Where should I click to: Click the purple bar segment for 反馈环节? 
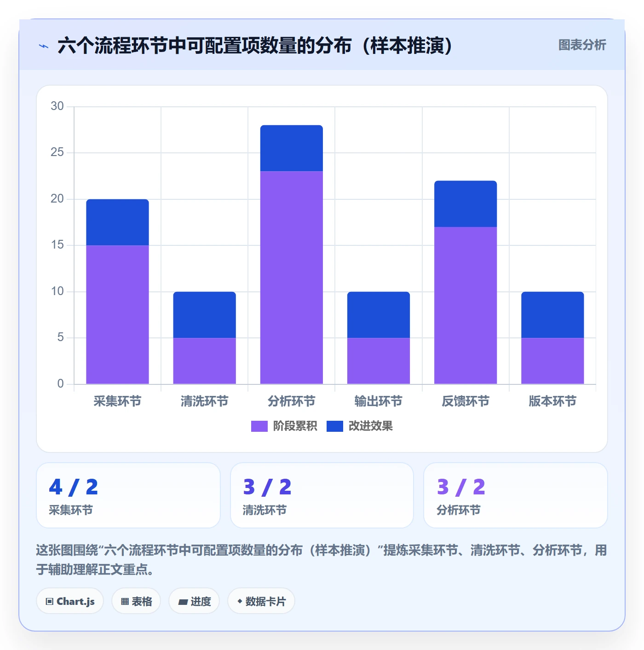pos(466,305)
